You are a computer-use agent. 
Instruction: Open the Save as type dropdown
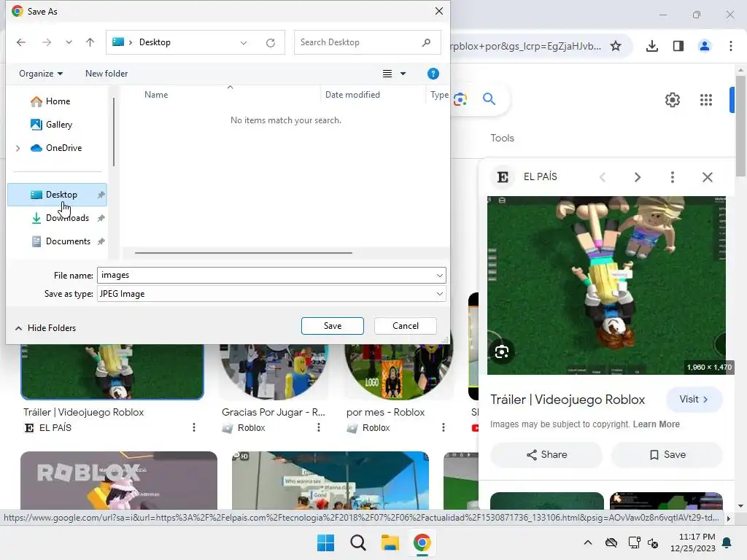click(x=271, y=294)
